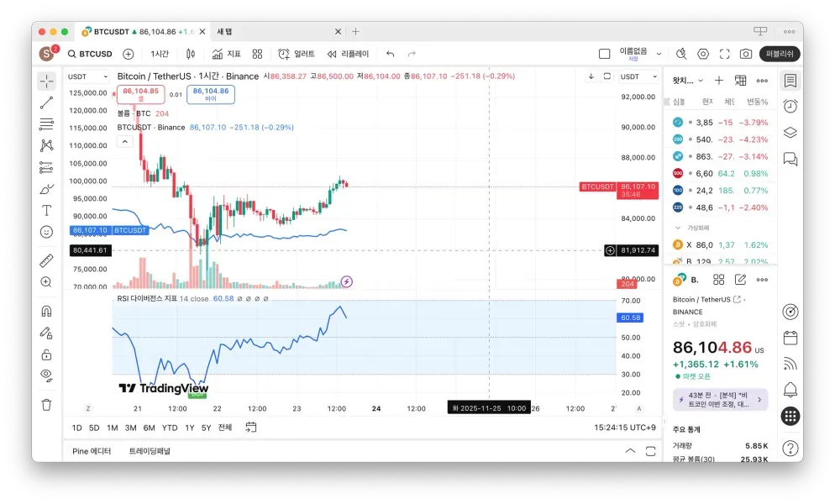This screenshot has height=504, width=835.
Task: Click the trash remove objects icon
Action: tap(47, 405)
